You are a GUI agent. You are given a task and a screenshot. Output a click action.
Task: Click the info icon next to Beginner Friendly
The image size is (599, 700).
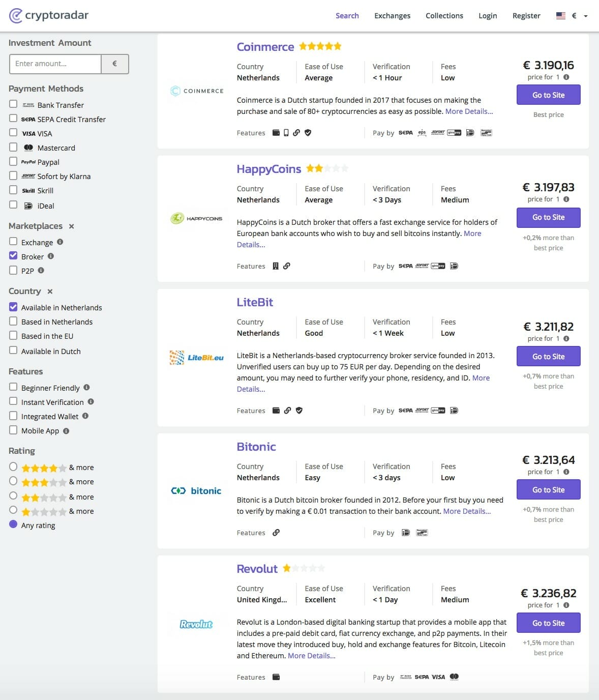click(86, 388)
